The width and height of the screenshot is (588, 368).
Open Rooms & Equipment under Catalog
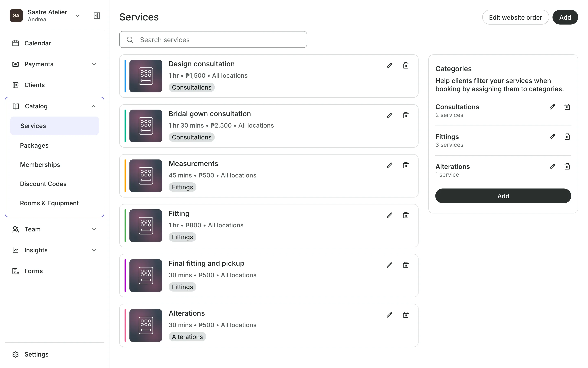pos(55,203)
